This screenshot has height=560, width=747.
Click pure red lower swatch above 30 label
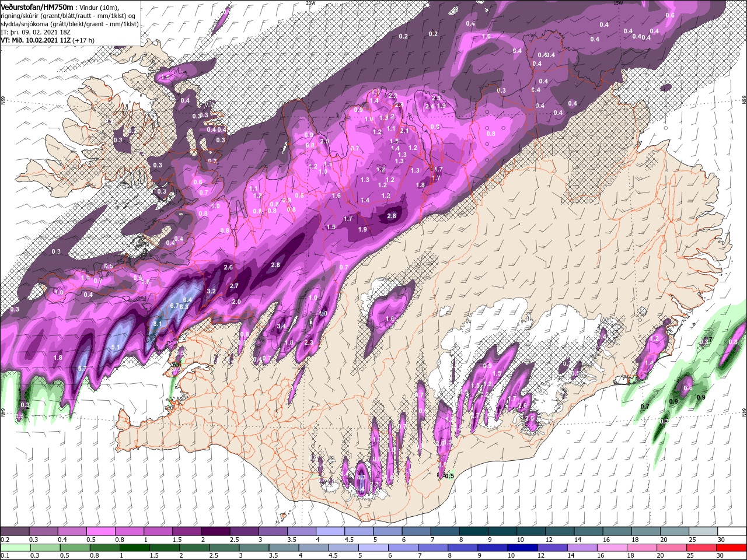click(x=732, y=547)
